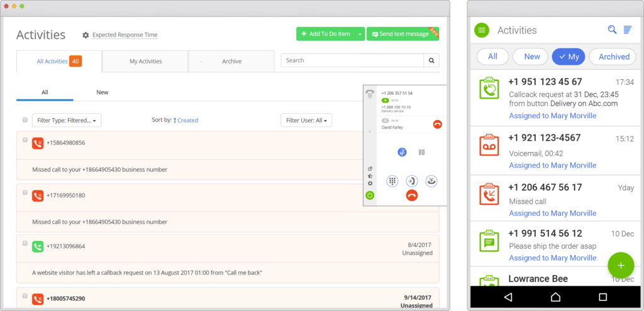Image resolution: width=644 pixels, height=311 pixels.
Task: Open the Filter Type dropdown
Action: point(67,120)
